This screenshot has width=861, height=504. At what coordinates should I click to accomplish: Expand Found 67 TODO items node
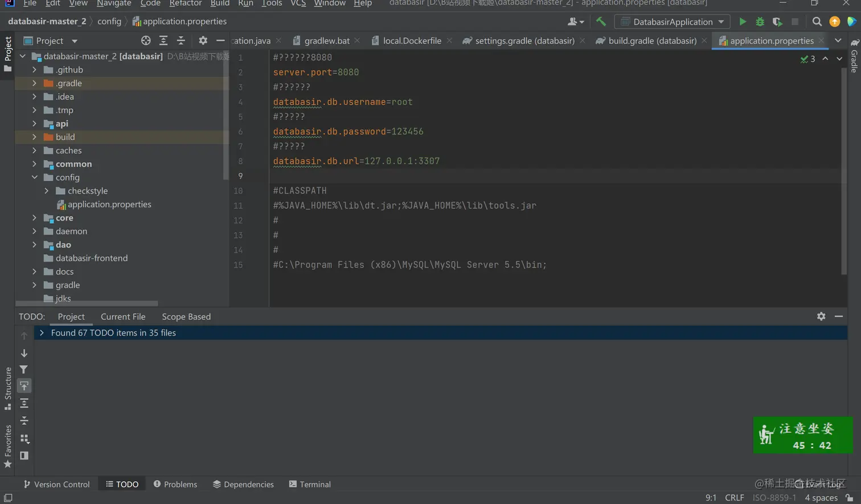(x=42, y=333)
